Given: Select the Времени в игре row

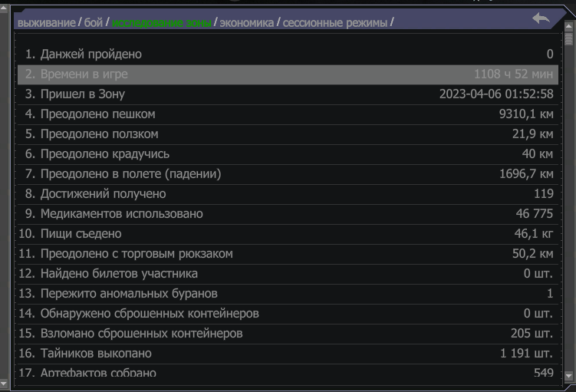Looking at the screenshot, I should 288,74.
